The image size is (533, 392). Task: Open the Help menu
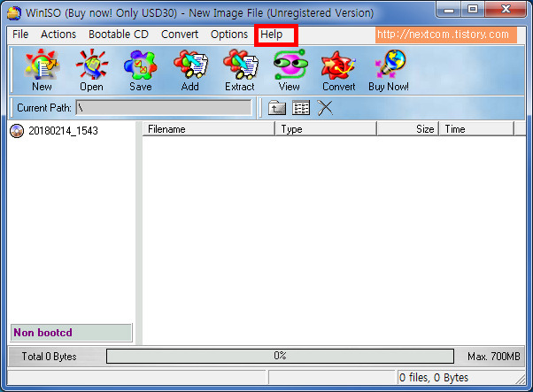[x=271, y=35]
